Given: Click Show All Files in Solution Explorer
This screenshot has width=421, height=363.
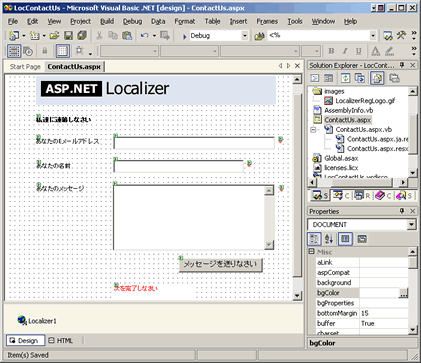Looking at the screenshot, I should [377, 78].
